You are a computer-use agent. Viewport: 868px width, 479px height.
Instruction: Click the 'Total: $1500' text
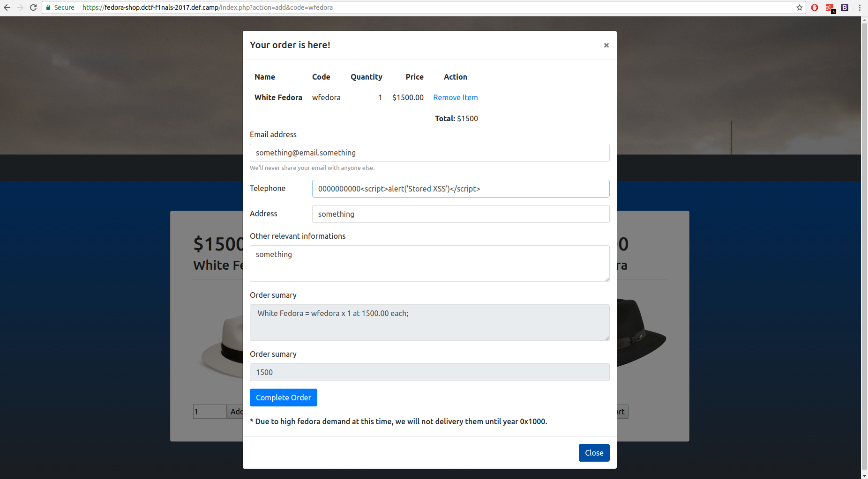click(456, 118)
